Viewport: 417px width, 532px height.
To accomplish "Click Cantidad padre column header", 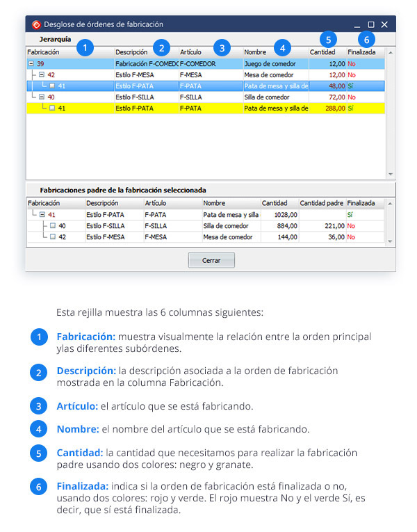I will (321, 203).
